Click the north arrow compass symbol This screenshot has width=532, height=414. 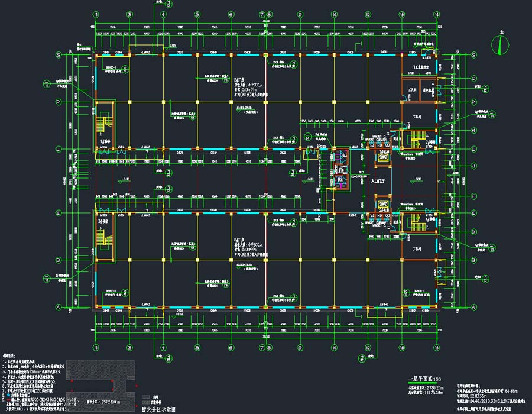pyautogui.click(x=500, y=45)
